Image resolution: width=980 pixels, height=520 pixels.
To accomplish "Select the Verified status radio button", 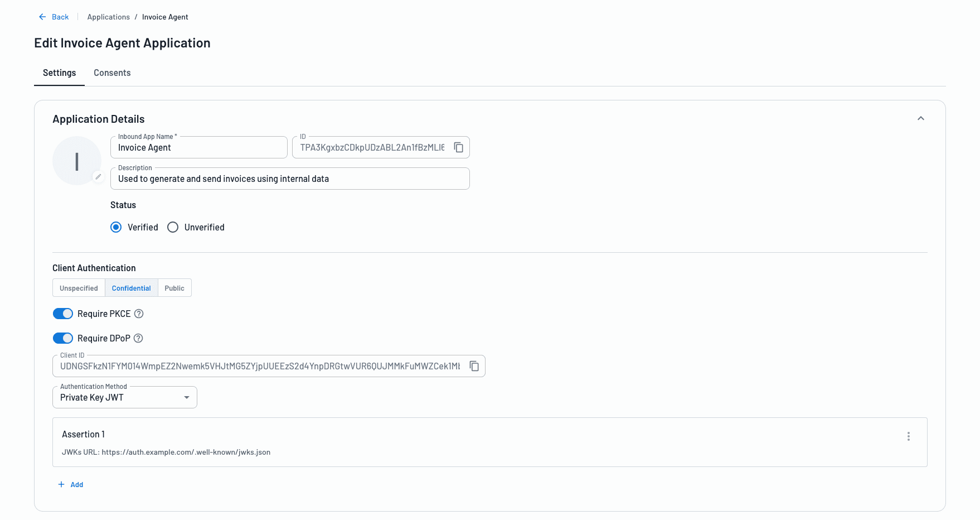I will click(116, 227).
